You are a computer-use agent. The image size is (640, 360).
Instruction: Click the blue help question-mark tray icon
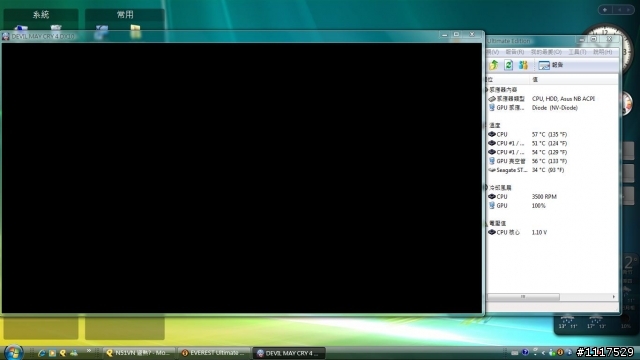coord(525,352)
